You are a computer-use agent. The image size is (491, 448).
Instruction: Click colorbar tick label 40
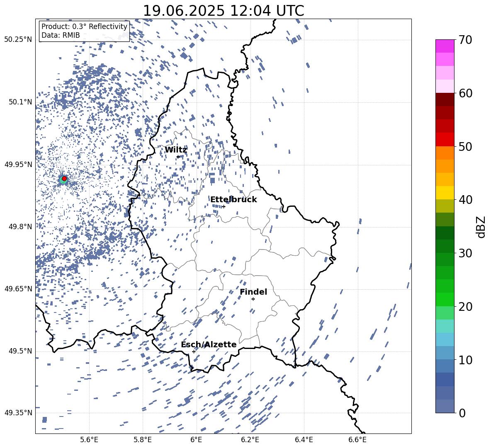pyautogui.click(x=465, y=200)
